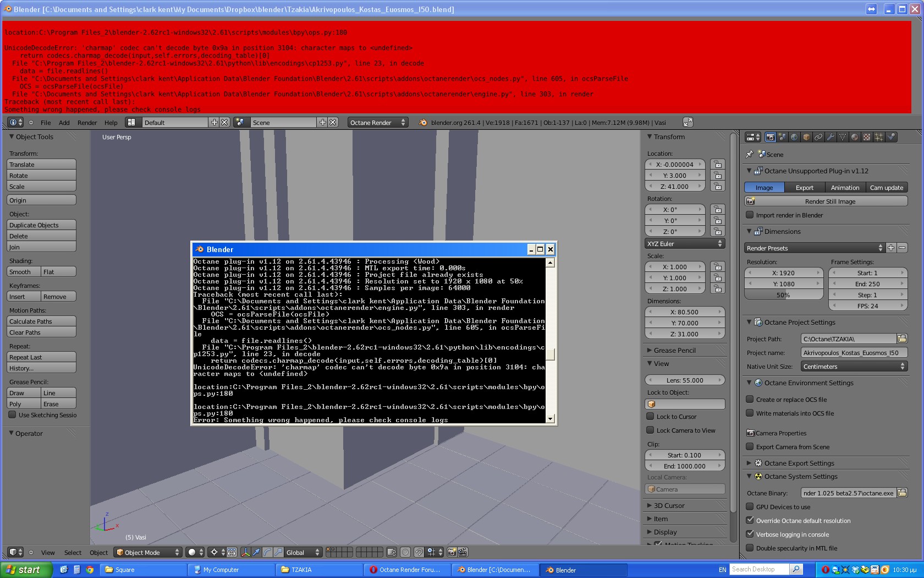This screenshot has height=578, width=924.
Task: Add a new screen layout
Action: (x=215, y=122)
